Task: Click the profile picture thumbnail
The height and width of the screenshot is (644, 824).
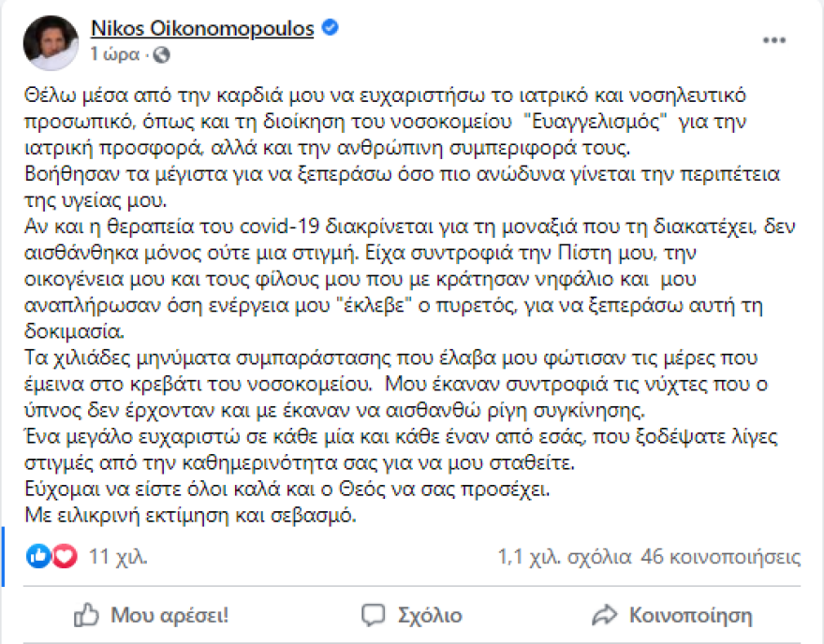Action: pyautogui.click(x=49, y=41)
